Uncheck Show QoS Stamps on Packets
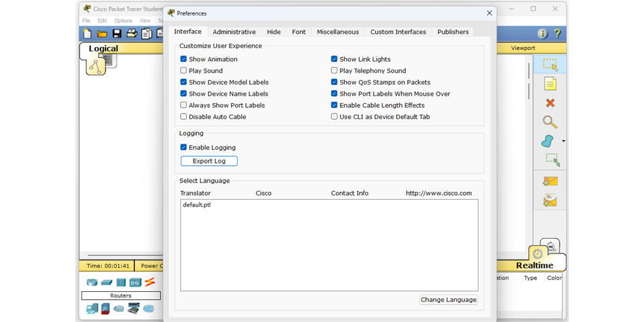Image resolution: width=644 pixels, height=322 pixels. coord(334,82)
